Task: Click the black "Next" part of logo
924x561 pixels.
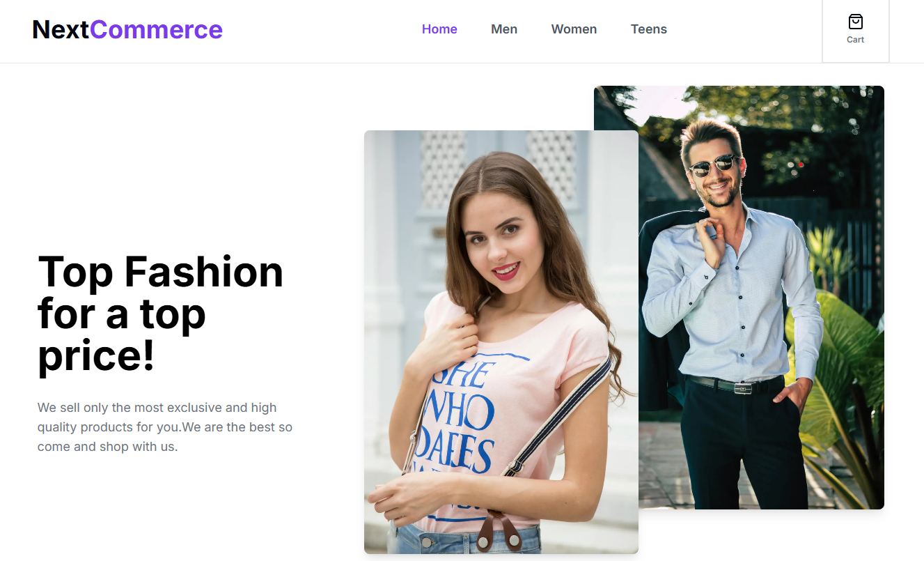Action: pyautogui.click(x=61, y=30)
